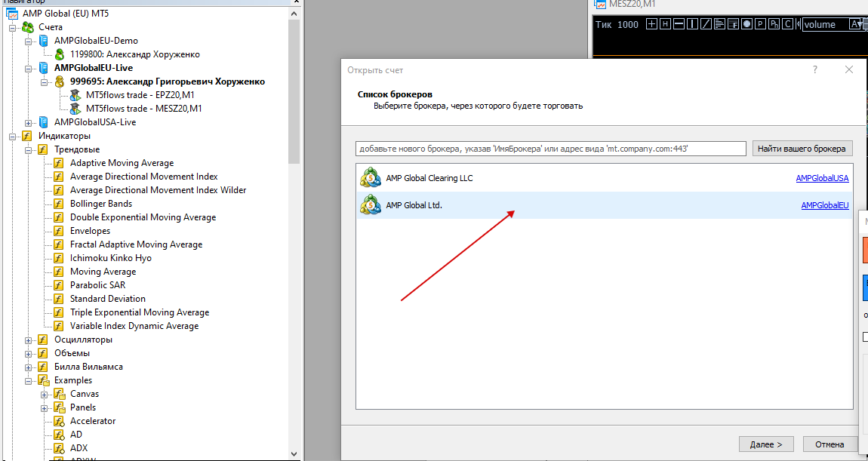The image size is (868, 461).
Task: Expand the Осцилляторы folder
Action: (28, 340)
